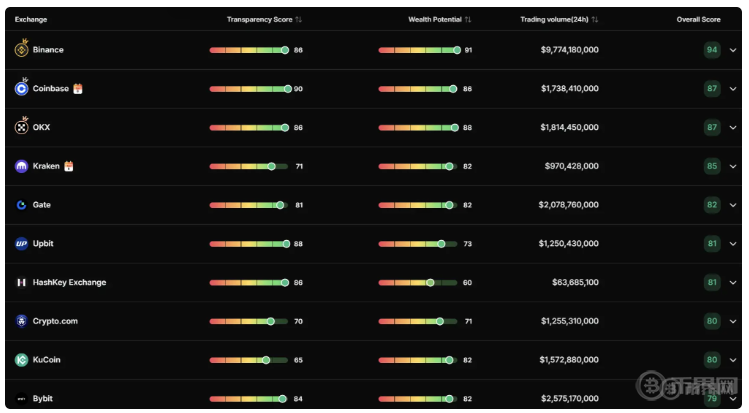Click Binance wealth potential value 91
Image resolution: width=749 pixels, height=413 pixels.
pyautogui.click(x=468, y=50)
